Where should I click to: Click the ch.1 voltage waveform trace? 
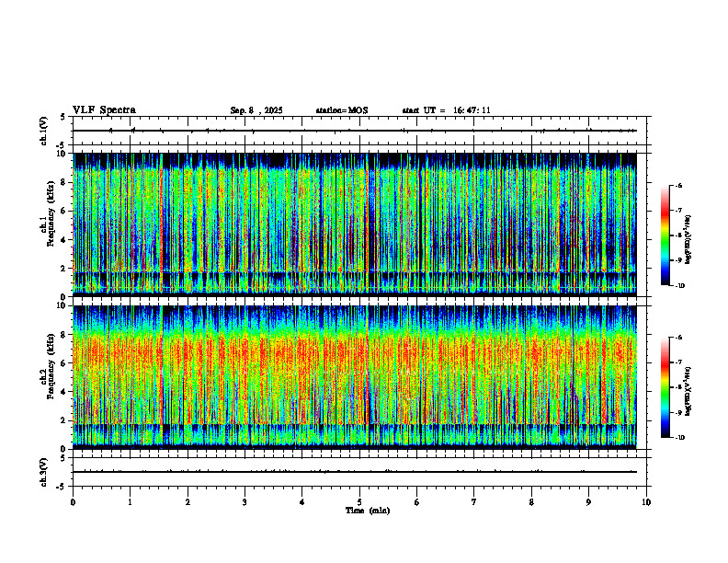355,131
